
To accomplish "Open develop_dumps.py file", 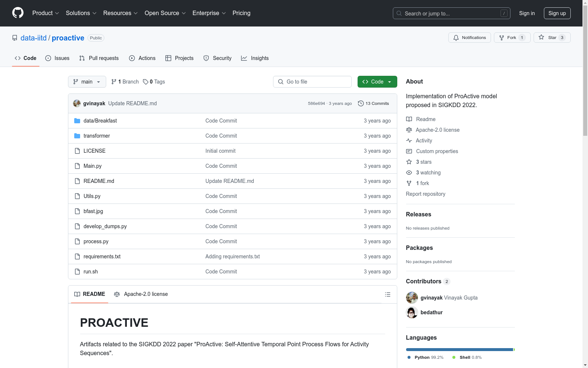I will (105, 226).
